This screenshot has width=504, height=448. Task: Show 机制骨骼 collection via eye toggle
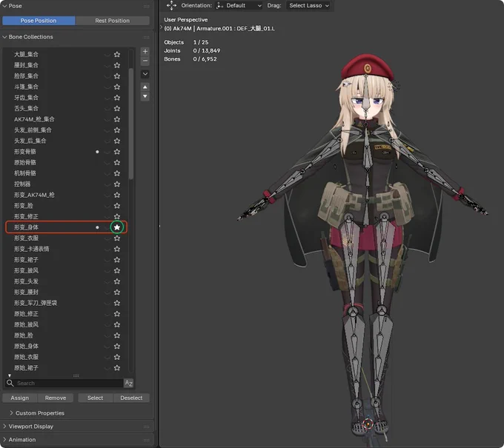(x=107, y=173)
